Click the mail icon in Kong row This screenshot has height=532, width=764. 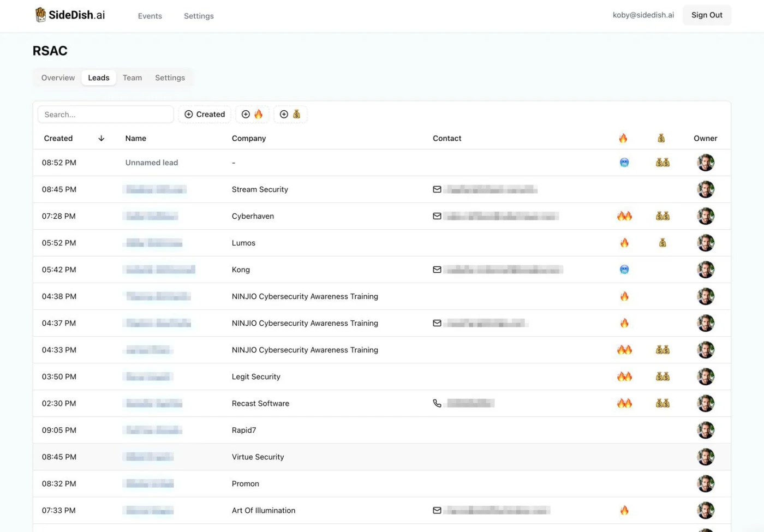point(437,270)
